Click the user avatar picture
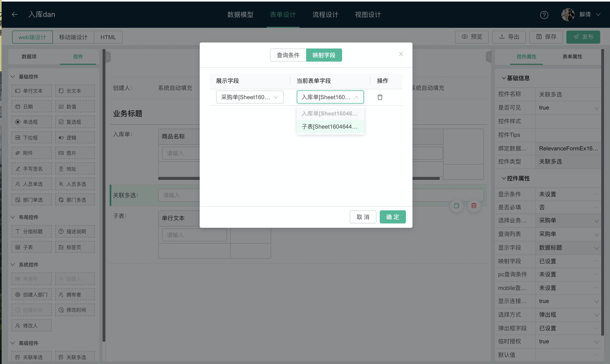This screenshot has width=610, height=364. 568,14
